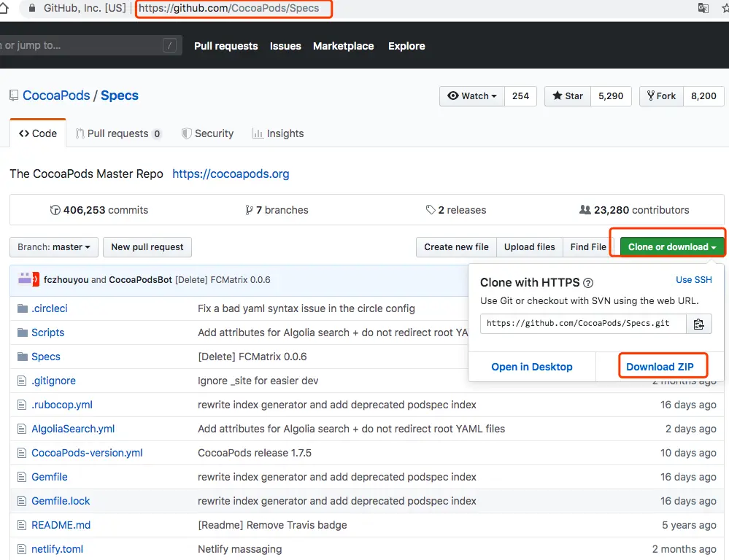729x560 pixels.
Task: Collapse the Clone or download dropdown
Action: pos(671,247)
